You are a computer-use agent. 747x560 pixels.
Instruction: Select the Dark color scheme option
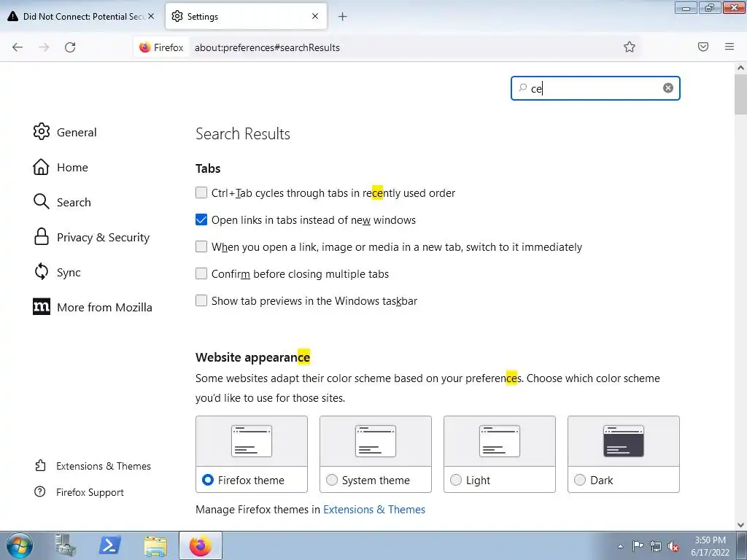(x=580, y=480)
